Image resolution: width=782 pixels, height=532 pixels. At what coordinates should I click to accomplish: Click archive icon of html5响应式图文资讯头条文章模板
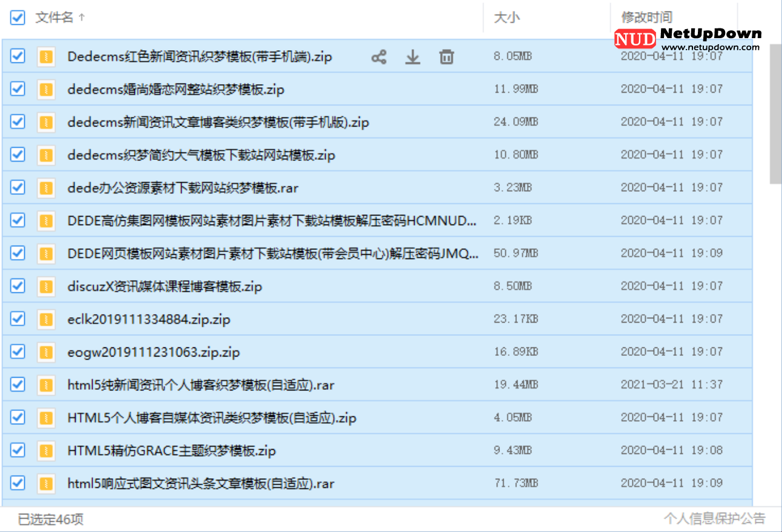[x=46, y=484]
